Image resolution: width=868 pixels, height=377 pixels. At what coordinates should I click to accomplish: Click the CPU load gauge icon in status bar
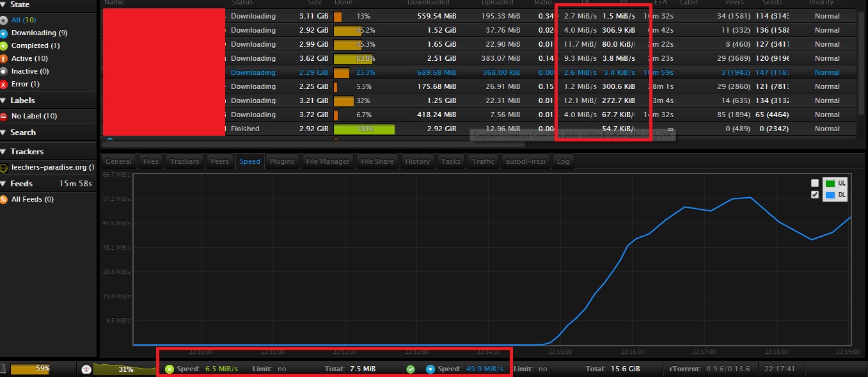(x=86, y=369)
